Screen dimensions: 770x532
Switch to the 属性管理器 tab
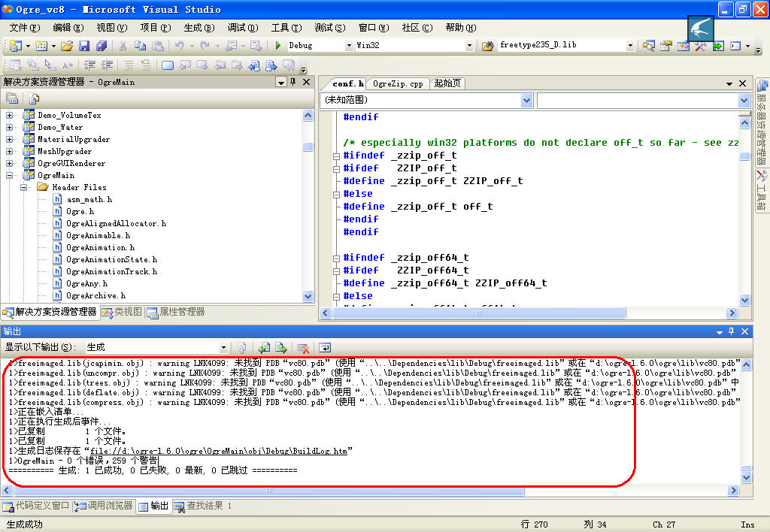coord(176,312)
